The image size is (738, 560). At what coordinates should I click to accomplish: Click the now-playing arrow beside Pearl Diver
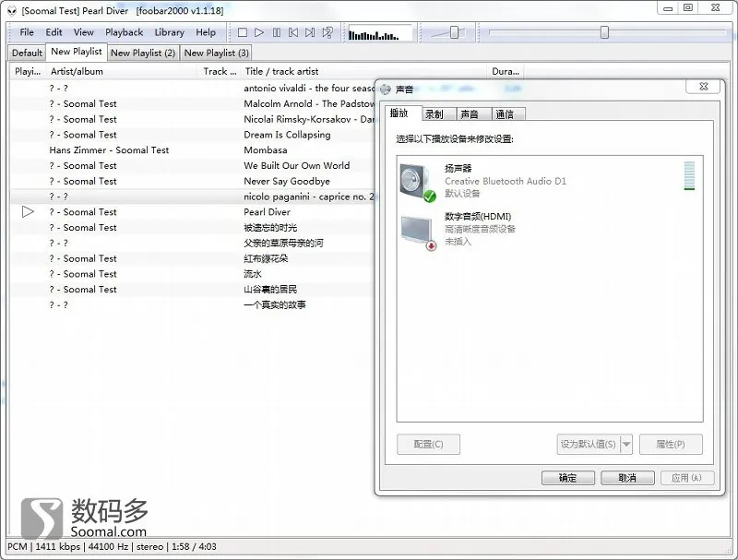tap(28, 212)
